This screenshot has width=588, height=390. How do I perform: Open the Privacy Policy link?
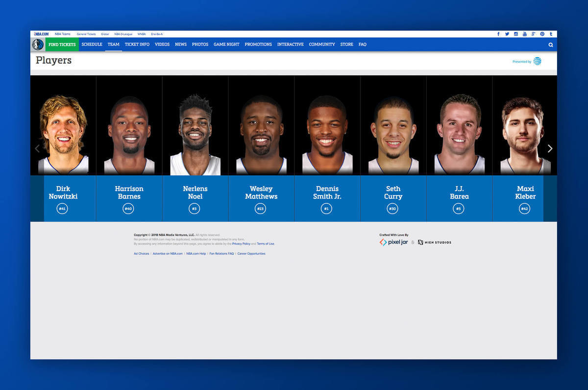click(x=241, y=244)
